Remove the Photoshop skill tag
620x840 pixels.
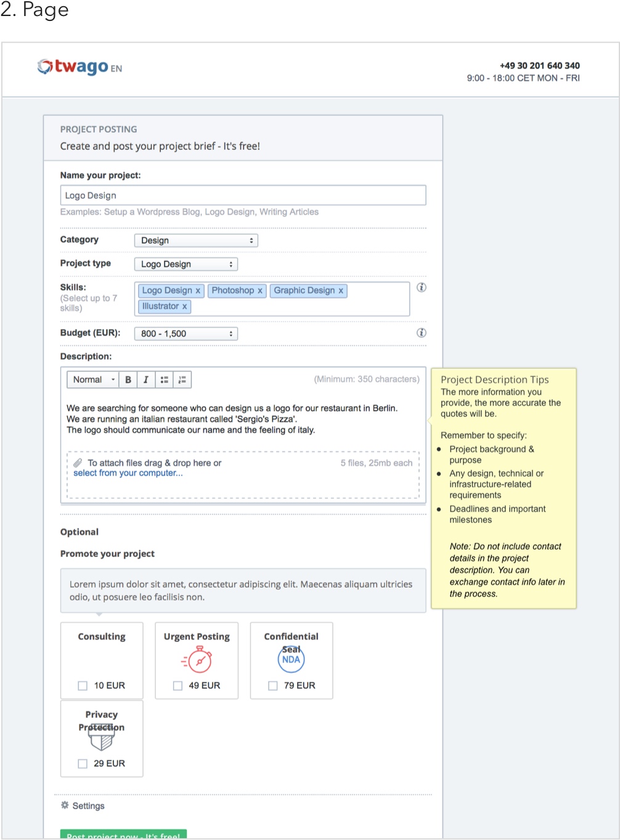[260, 290]
